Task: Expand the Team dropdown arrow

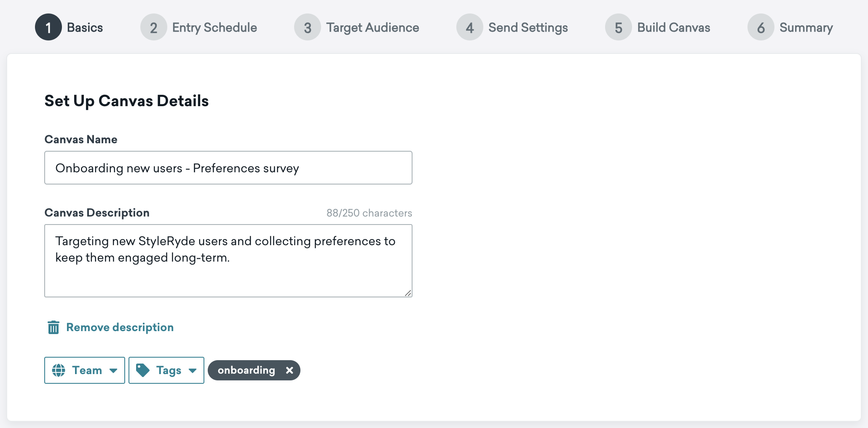Action: 113,371
